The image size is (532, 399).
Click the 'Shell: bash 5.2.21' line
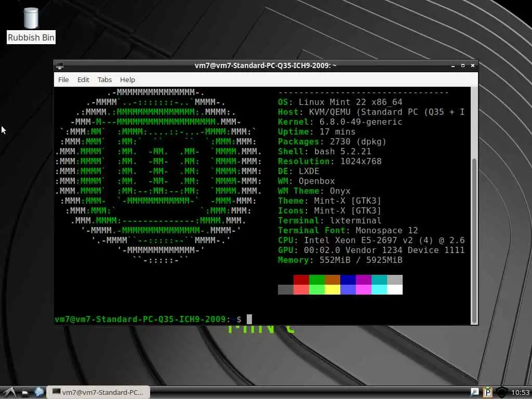coord(324,151)
